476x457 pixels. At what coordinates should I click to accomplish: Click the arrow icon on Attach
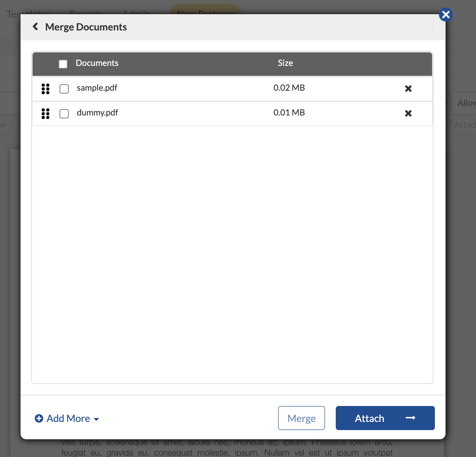[410, 418]
